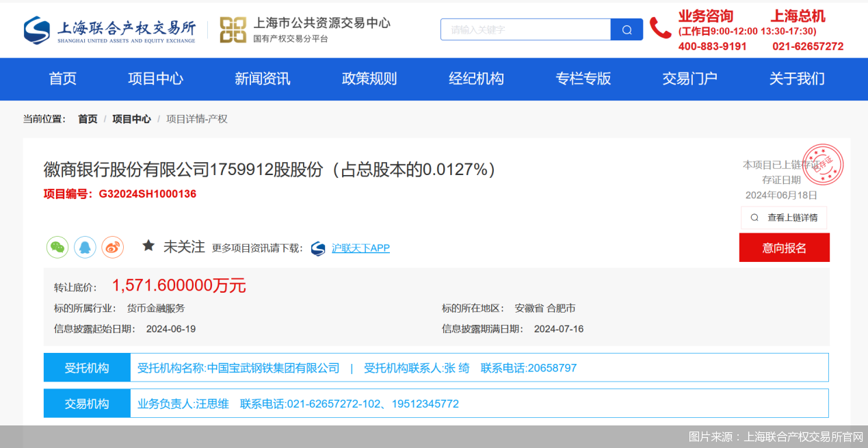
Task: Click the Shanghai United Assets Exchange logo
Action: 109,30
